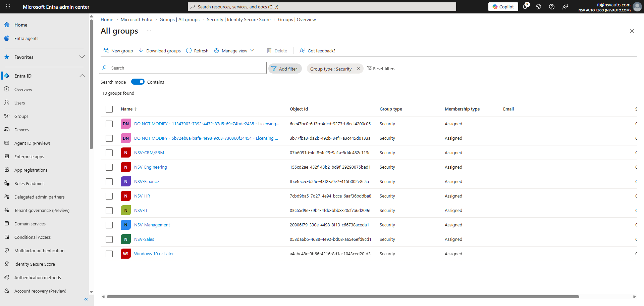
Task: Click the Conditional Access icon in sidebar
Action: point(7,237)
